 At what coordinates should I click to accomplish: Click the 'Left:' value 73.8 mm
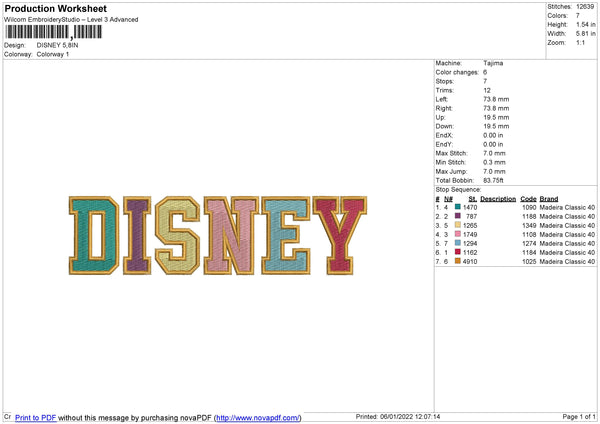point(496,99)
